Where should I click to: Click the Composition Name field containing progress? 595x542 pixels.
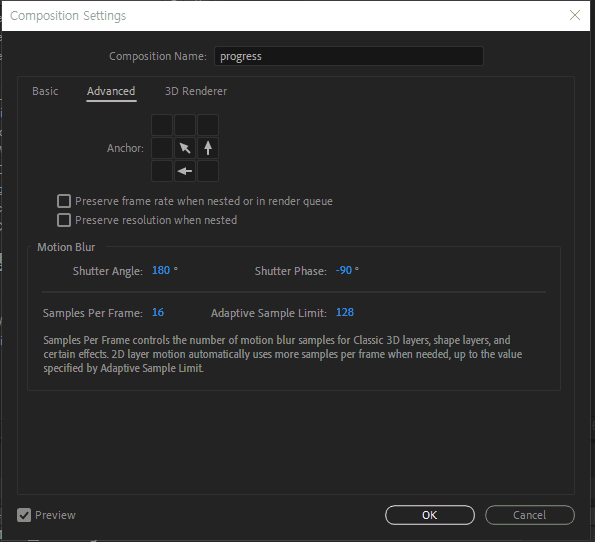tap(349, 56)
